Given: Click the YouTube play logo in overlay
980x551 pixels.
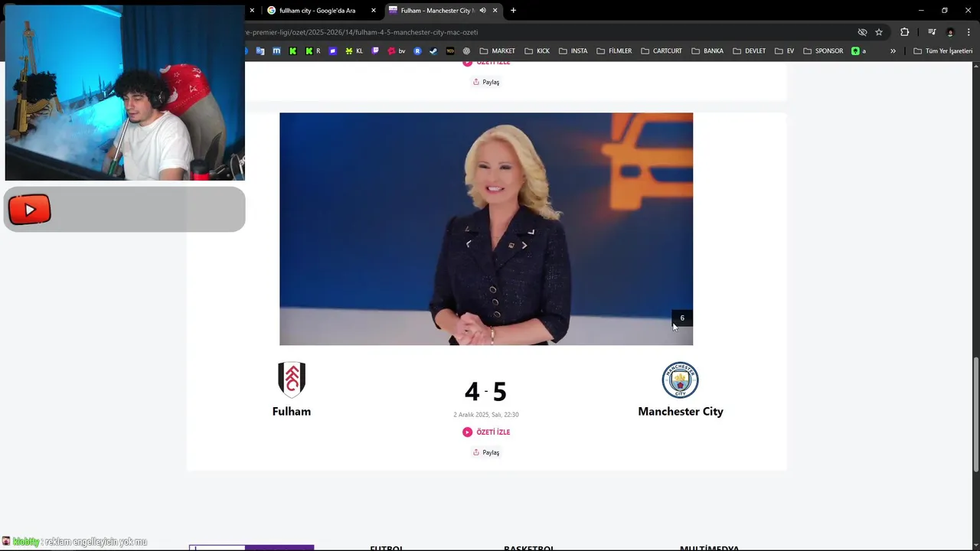Looking at the screenshot, I should coord(30,209).
